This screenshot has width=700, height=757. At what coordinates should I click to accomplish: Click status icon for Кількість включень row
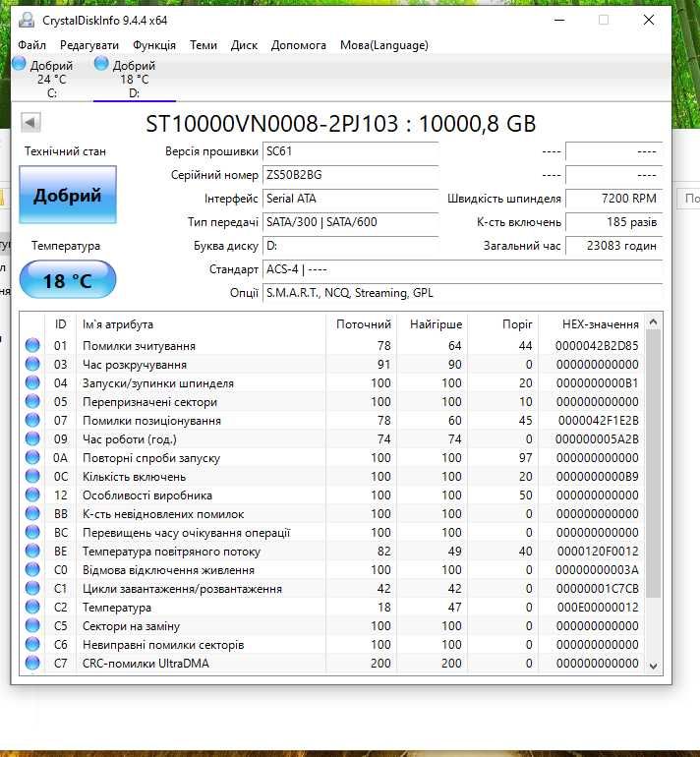point(32,476)
